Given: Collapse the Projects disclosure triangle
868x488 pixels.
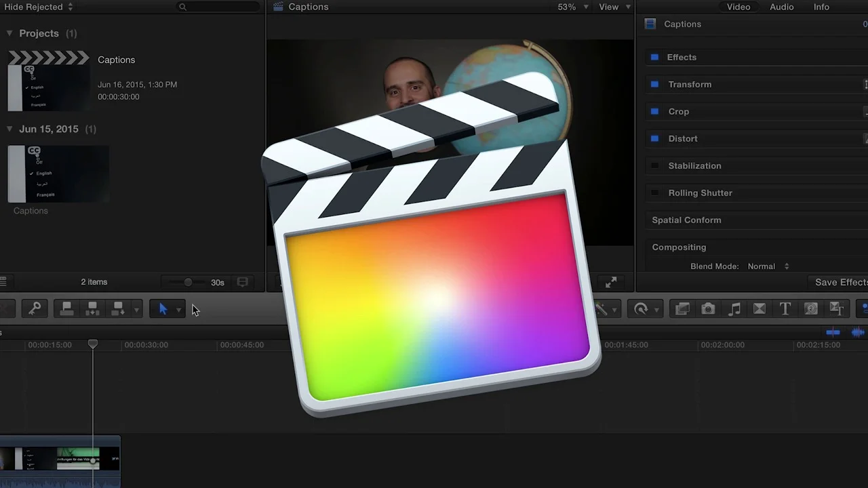Looking at the screenshot, I should pos(9,33).
